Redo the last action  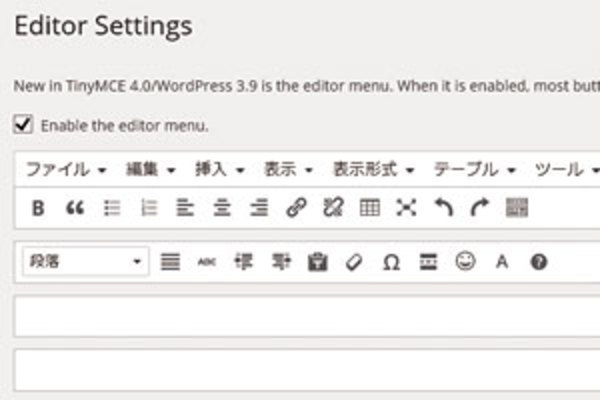(480, 207)
